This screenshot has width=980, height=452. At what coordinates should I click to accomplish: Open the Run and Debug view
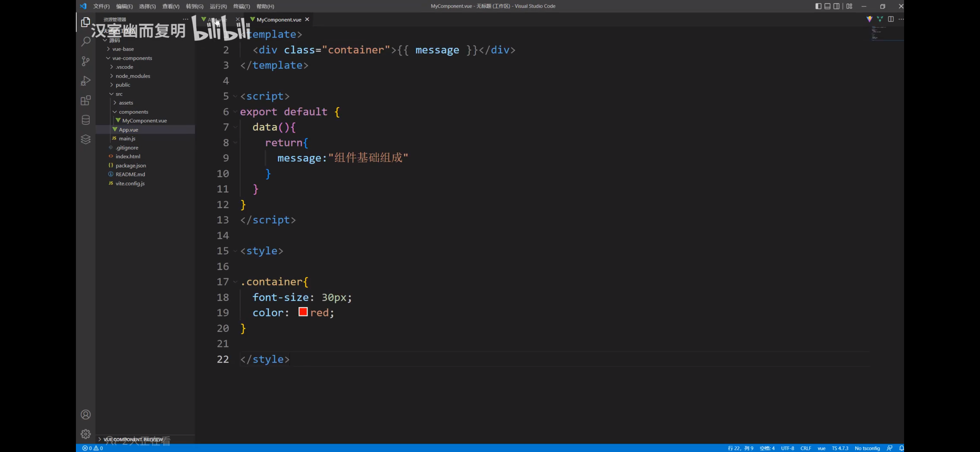tap(86, 81)
